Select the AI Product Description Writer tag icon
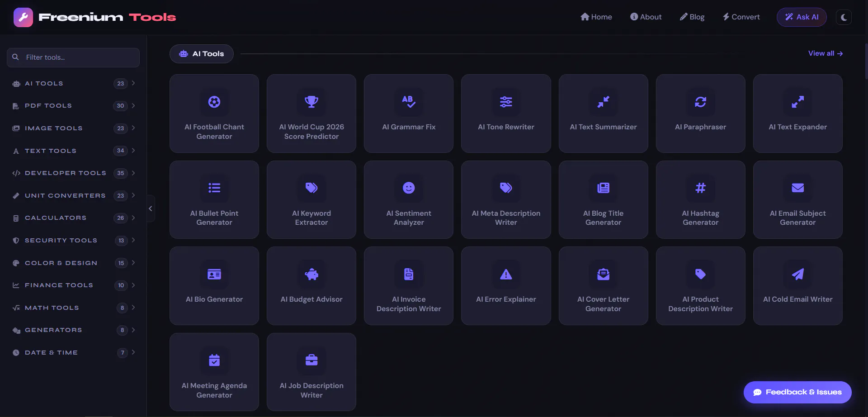Screen dimensions: 868x417 700,274
